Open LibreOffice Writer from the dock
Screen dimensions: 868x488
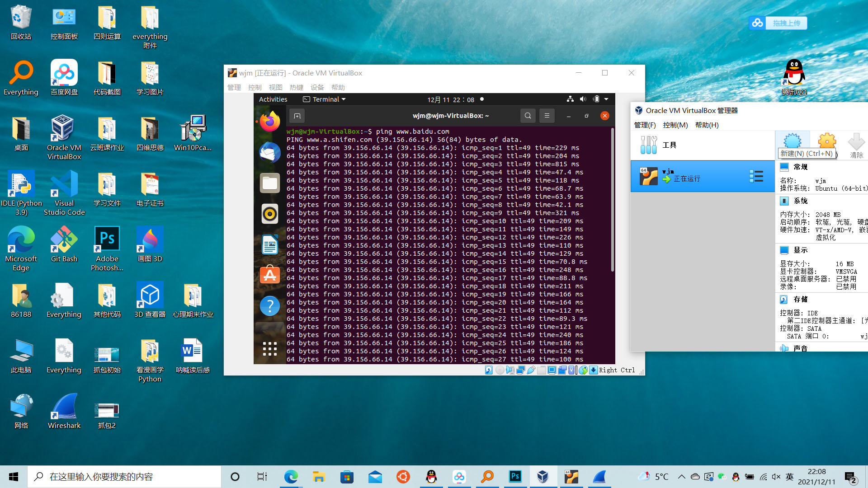pos(269,244)
